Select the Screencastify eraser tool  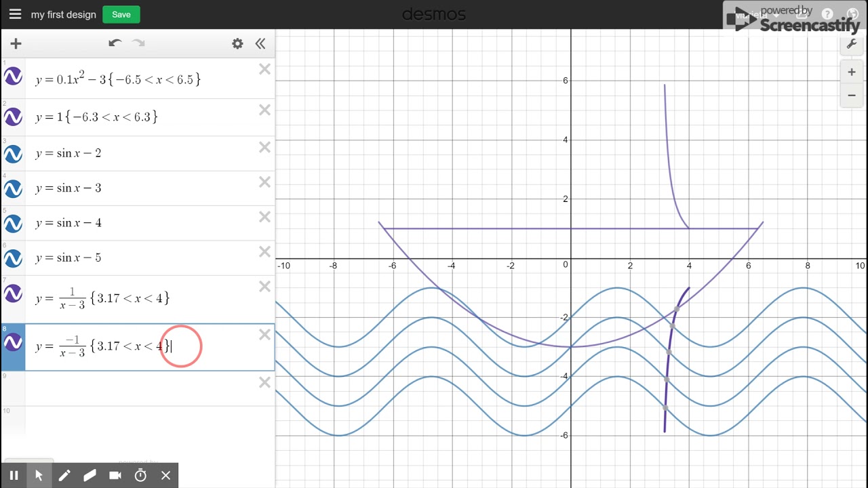[90, 476]
